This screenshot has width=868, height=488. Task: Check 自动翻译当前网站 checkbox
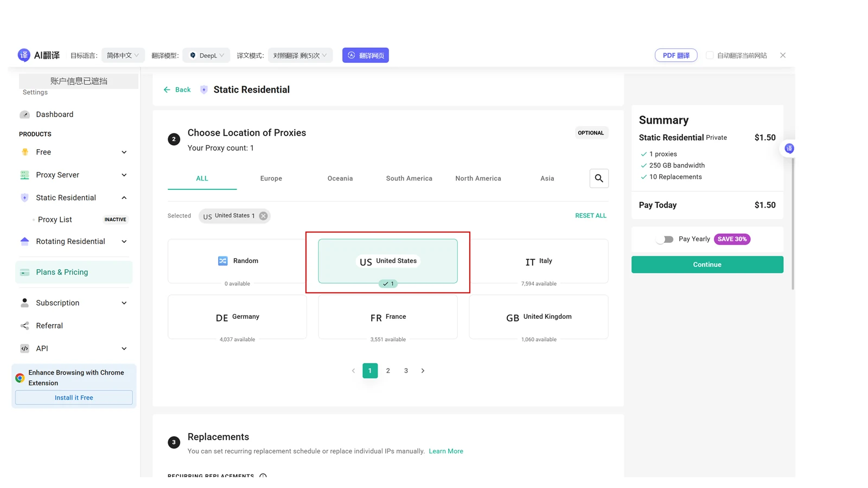[x=710, y=55]
